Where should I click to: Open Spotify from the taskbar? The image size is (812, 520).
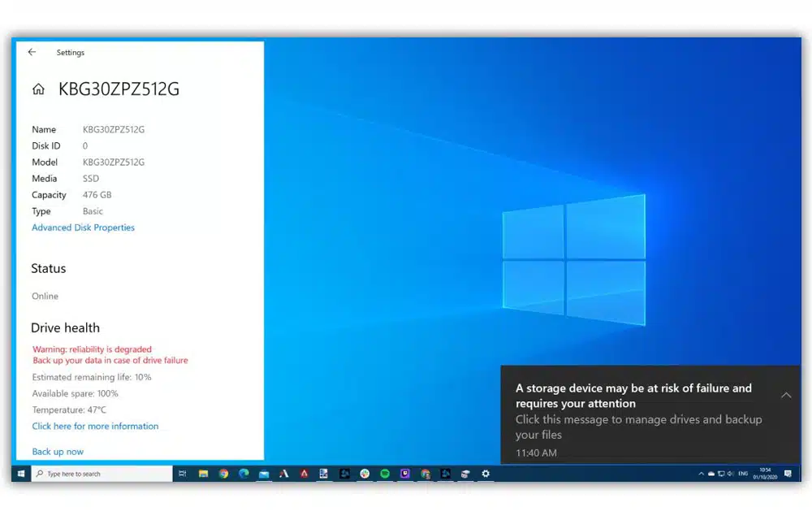[385, 474]
